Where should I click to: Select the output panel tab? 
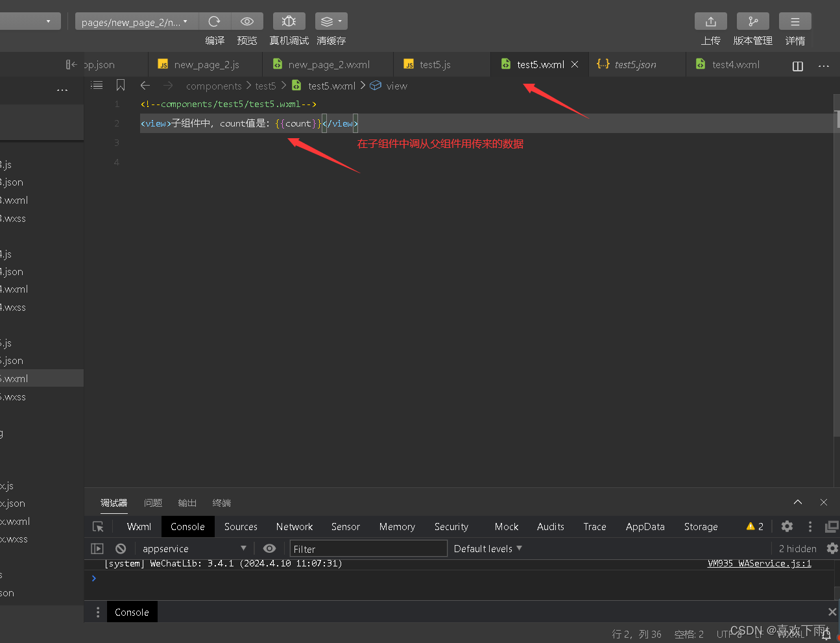(x=187, y=503)
